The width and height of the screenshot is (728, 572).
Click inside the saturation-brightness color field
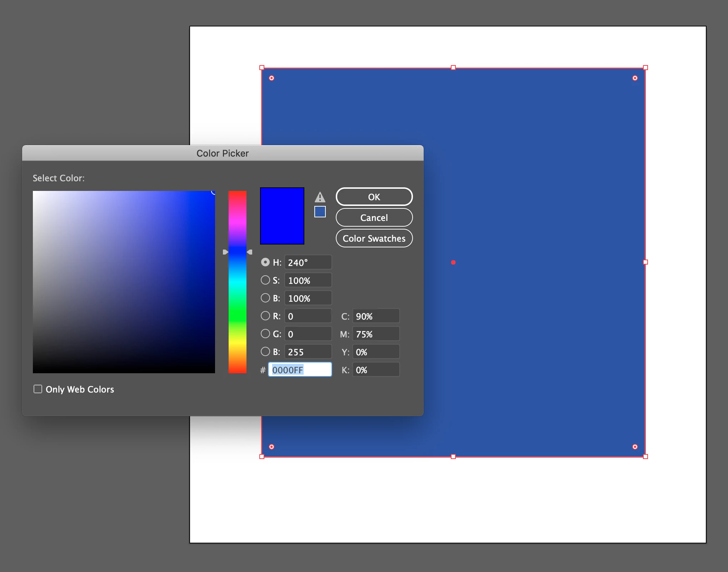pyautogui.click(x=124, y=282)
